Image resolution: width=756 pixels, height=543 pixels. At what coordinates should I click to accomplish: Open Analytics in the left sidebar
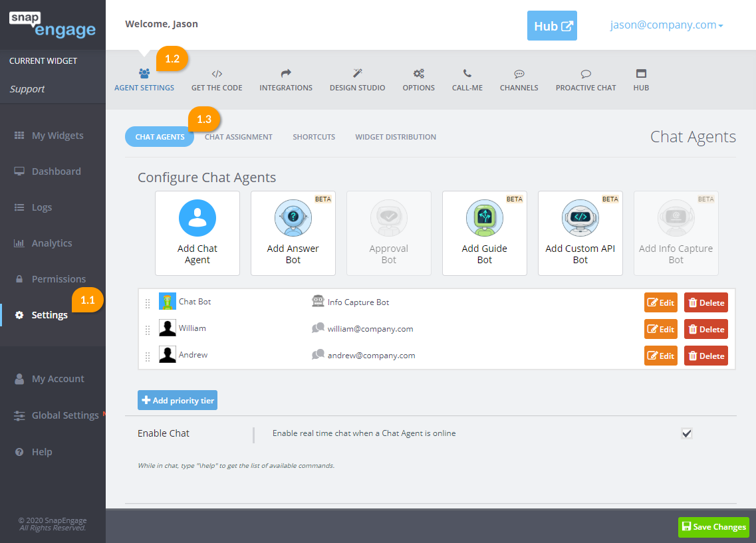click(x=52, y=243)
